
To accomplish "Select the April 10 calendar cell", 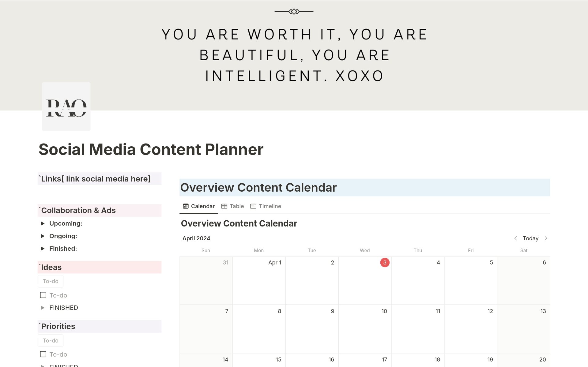I will click(365, 329).
